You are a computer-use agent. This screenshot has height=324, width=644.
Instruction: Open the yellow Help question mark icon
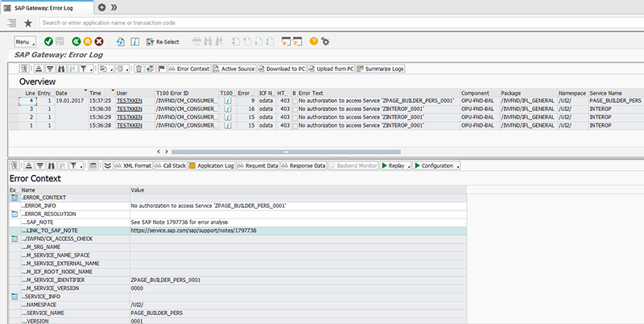[313, 41]
